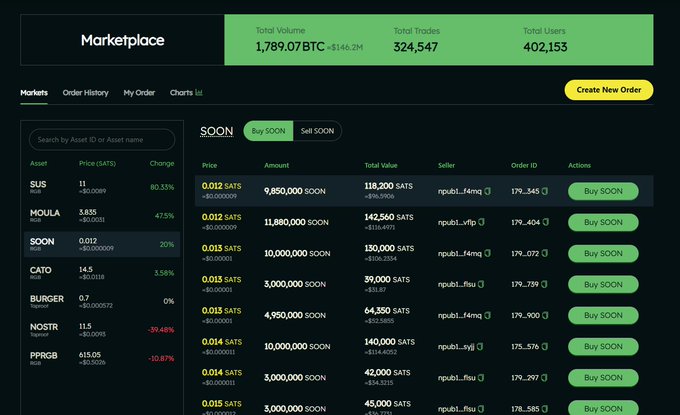
Task: Copy seller in order 179...072 row
Action: tap(488, 253)
